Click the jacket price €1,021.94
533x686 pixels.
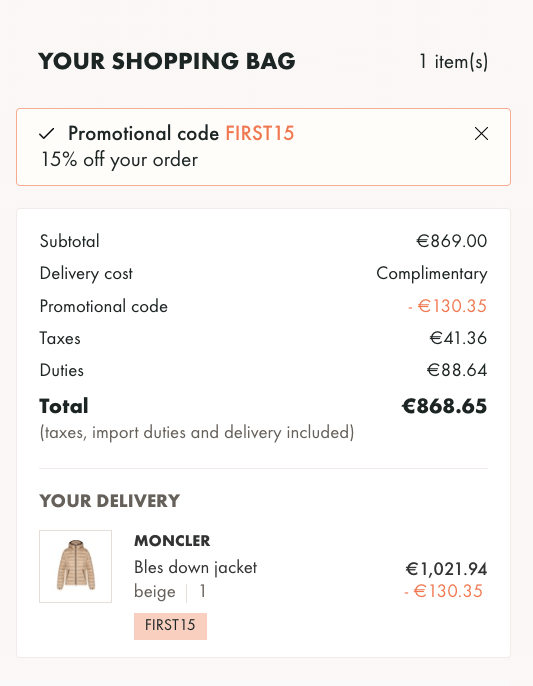[446, 569]
